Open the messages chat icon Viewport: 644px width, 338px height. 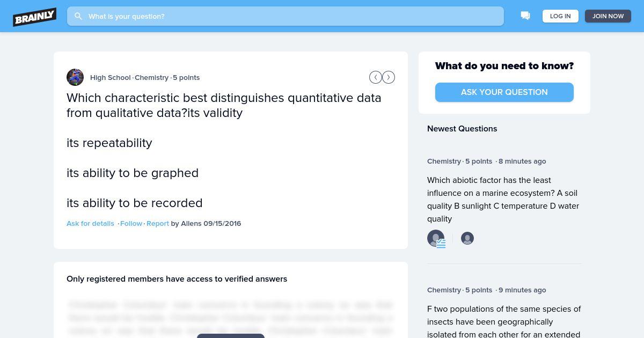525,16
